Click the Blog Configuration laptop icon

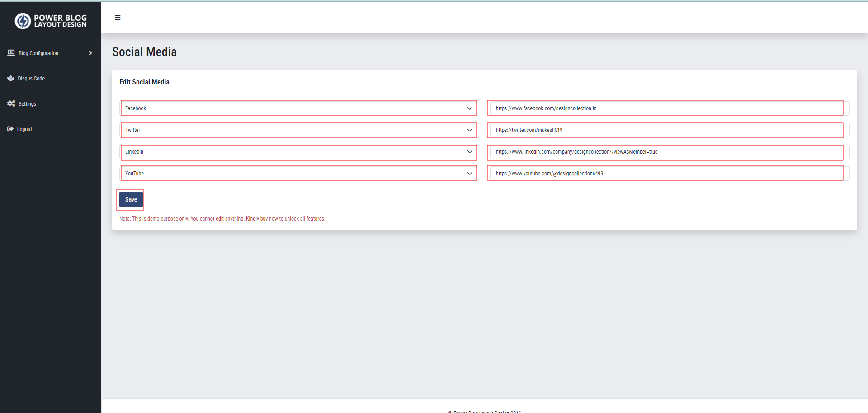(x=11, y=53)
